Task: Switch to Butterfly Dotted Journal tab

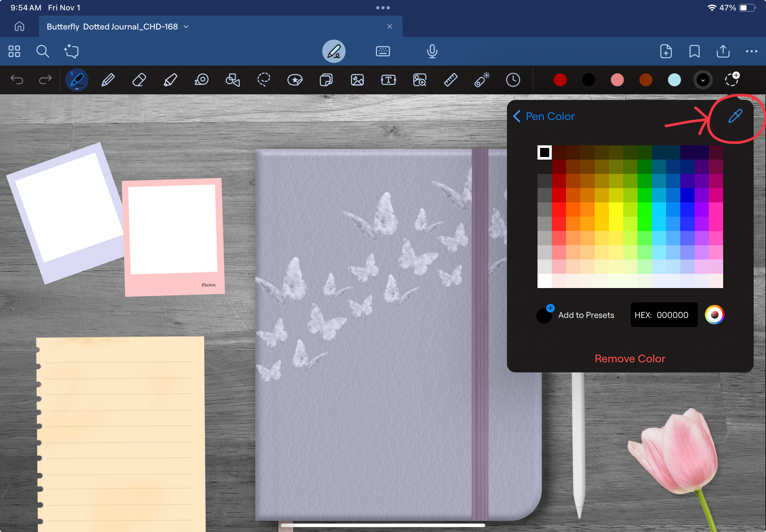Action: [112, 27]
